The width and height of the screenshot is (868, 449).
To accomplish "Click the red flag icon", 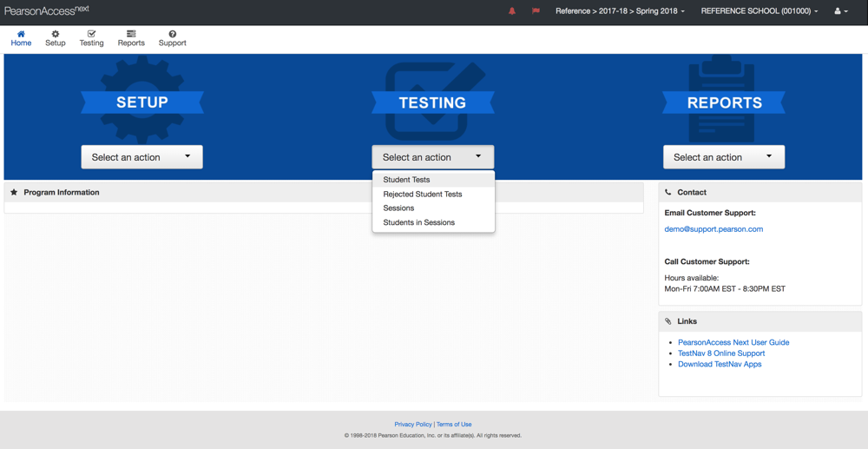I will (536, 11).
